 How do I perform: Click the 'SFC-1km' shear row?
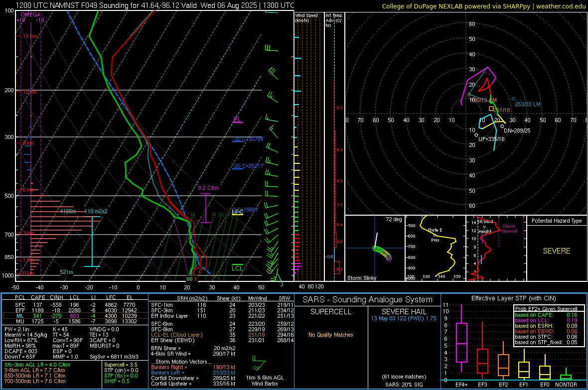click(221, 305)
